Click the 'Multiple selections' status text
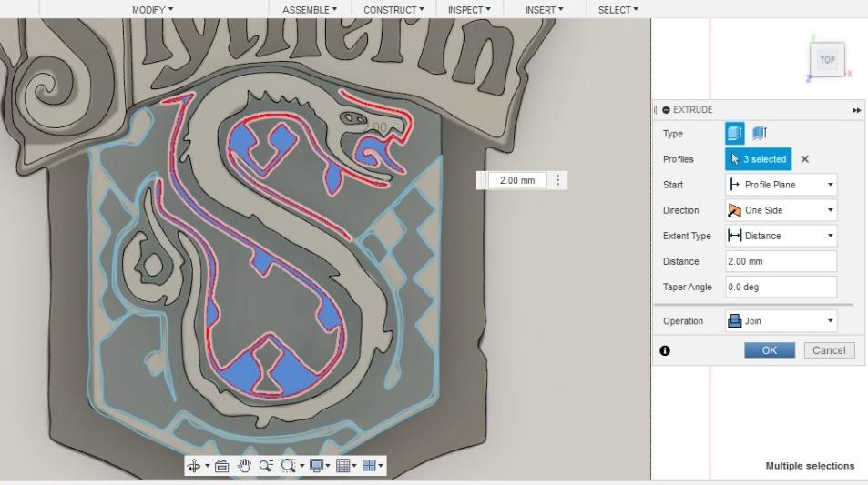This screenshot has height=485, width=868. (810, 466)
